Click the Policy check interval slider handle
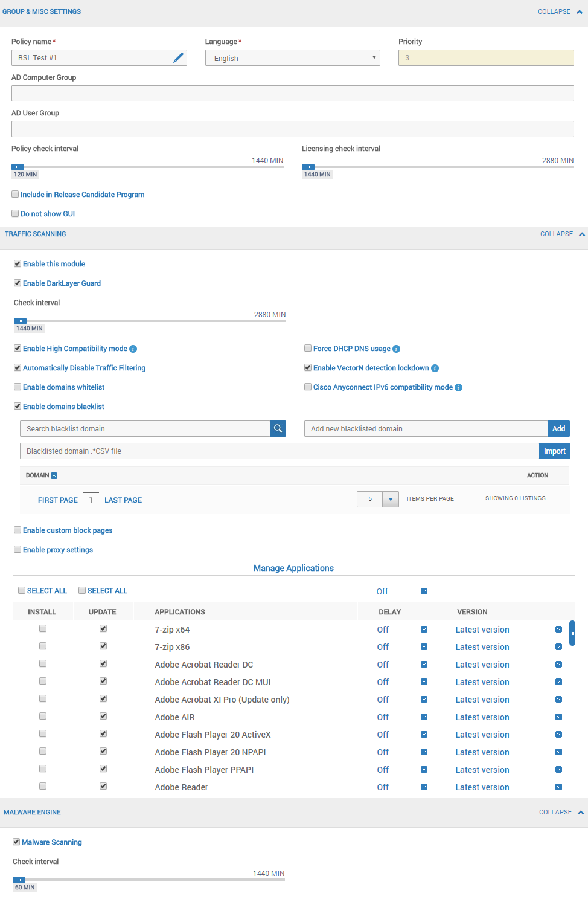This screenshot has width=588, height=899. pyautogui.click(x=18, y=167)
